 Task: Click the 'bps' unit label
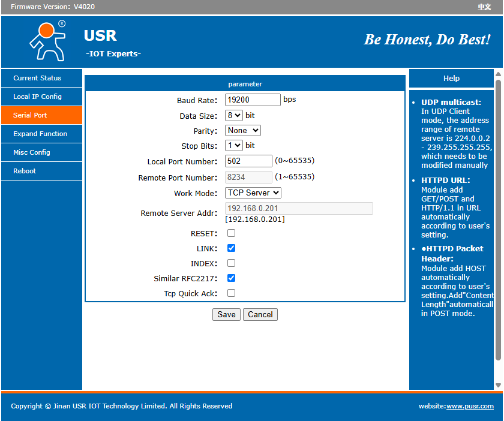point(290,100)
